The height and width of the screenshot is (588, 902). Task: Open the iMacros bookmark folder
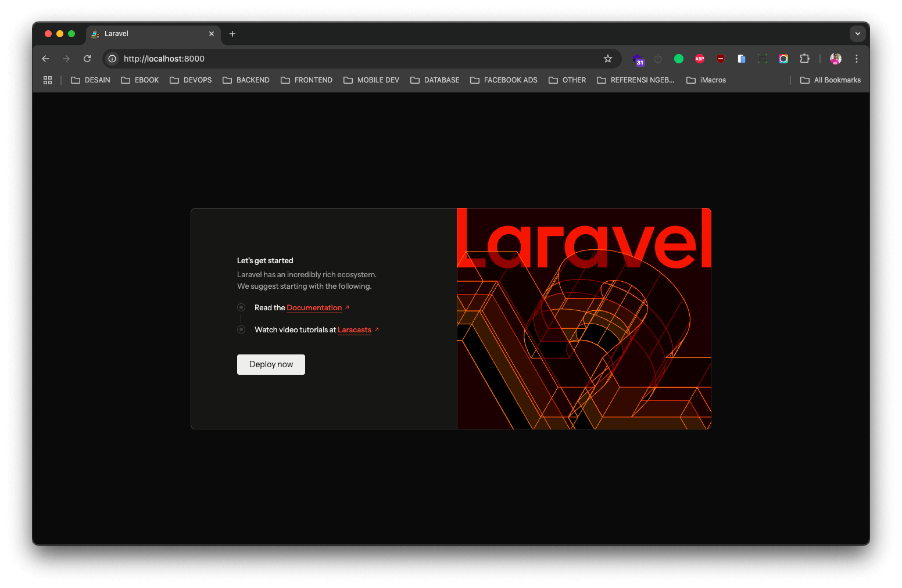[x=706, y=80]
